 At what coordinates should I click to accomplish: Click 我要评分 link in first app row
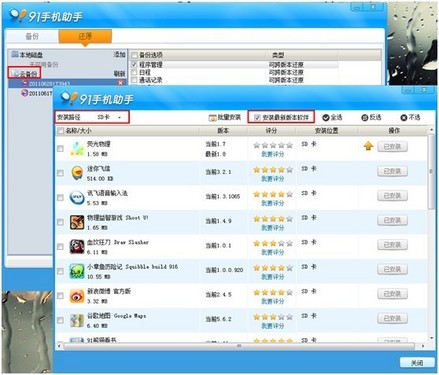click(273, 154)
